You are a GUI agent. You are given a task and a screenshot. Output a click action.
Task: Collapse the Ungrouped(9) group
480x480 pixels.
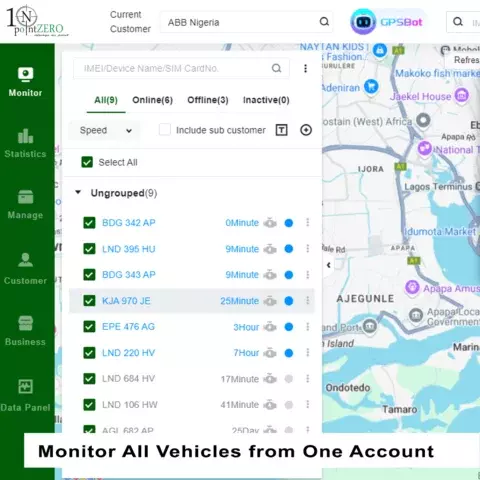click(x=78, y=192)
